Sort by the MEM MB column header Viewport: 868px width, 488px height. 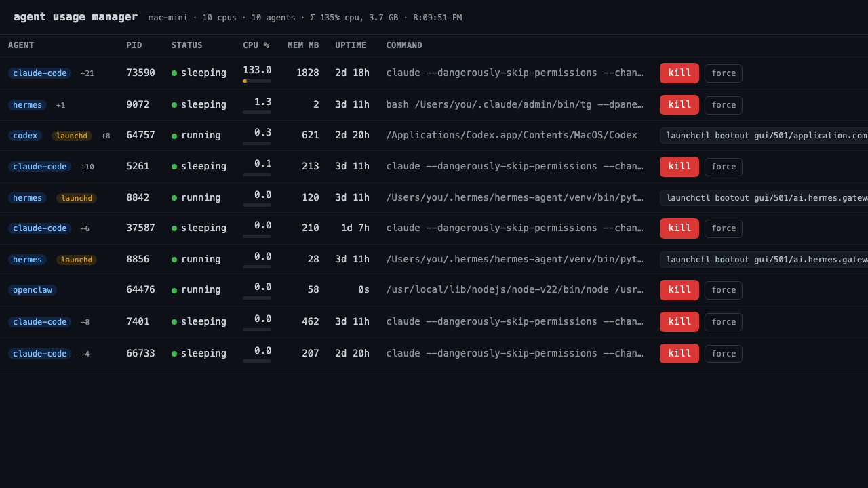(x=303, y=45)
